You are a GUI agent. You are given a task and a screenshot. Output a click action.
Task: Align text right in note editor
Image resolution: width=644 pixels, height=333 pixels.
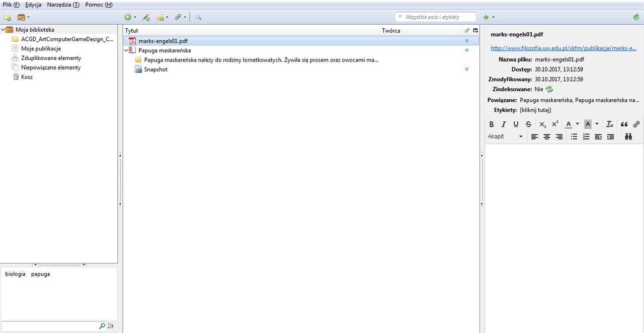[559, 137]
